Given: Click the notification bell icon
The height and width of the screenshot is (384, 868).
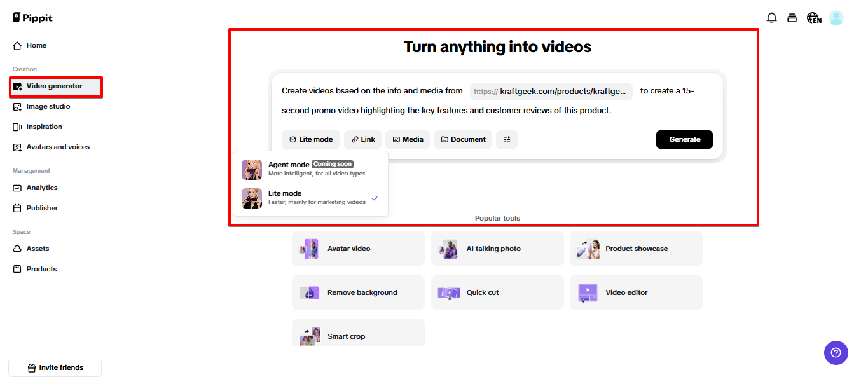Looking at the screenshot, I should (x=771, y=18).
